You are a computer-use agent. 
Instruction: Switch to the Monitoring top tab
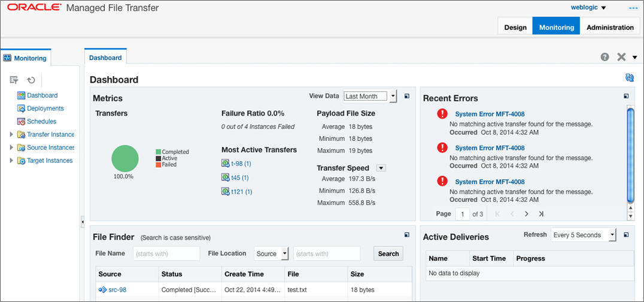(x=556, y=27)
